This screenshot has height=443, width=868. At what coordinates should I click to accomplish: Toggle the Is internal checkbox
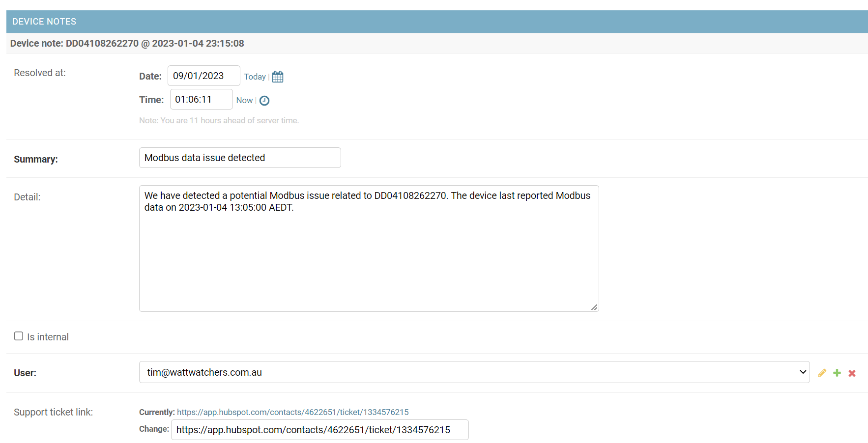(19, 336)
